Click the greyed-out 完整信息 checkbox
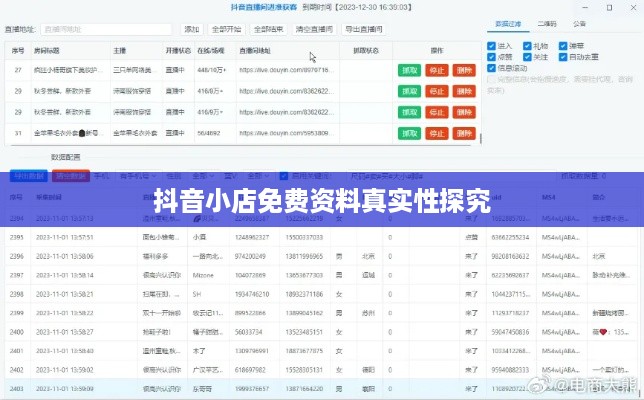The image size is (644, 400). [491, 79]
